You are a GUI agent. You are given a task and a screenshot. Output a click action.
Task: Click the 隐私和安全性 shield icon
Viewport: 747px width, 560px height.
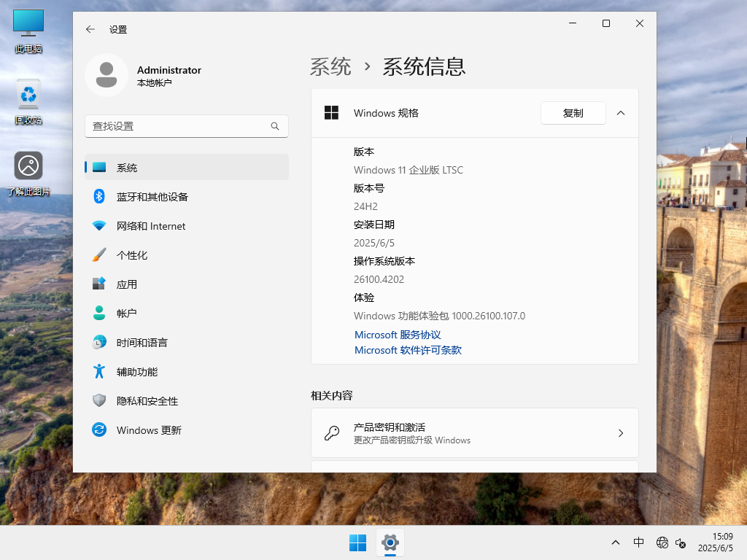(x=99, y=400)
